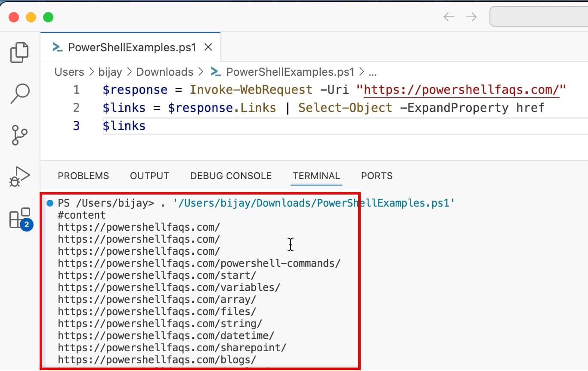Screen dimensions: 588x371
Task: Switch to the PROBLEMS panel tab
Action: pos(84,176)
